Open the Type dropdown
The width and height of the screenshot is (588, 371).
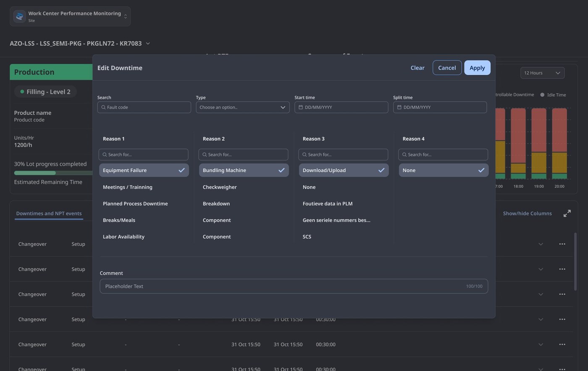(x=243, y=107)
